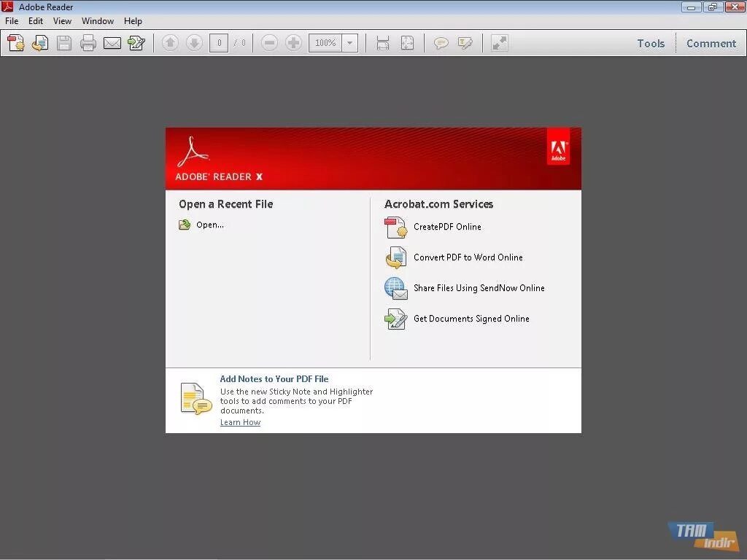The width and height of the screenshot is (747, 560).
Task: Select the Highlight Text tool icon
Action: (465, 43)
